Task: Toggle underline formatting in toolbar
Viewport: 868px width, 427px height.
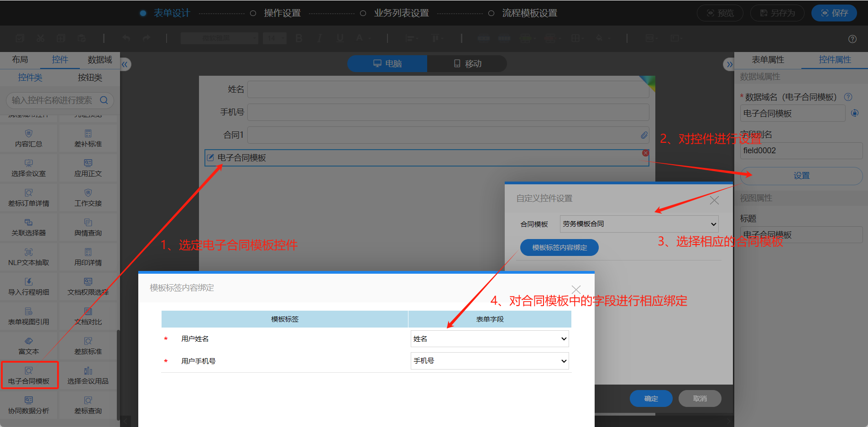Action: click(340, 38)
